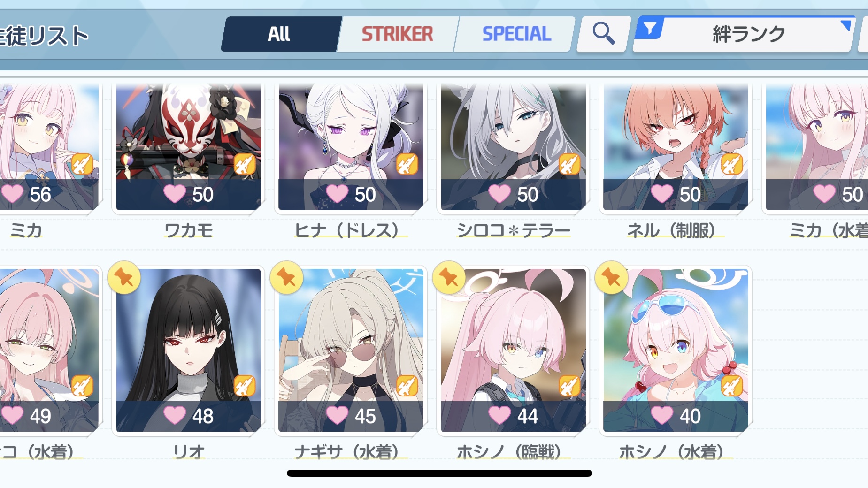This screenshot has height=488, width=868.
Task: Click the blue funnel filter icon
Action: [x=650, y=29]
